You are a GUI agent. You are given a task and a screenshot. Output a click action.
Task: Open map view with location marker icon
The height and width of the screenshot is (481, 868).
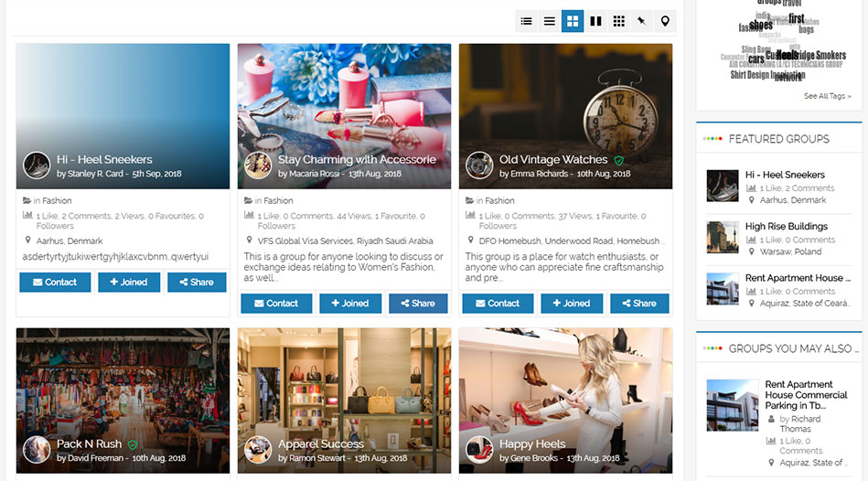click(665, 21)
